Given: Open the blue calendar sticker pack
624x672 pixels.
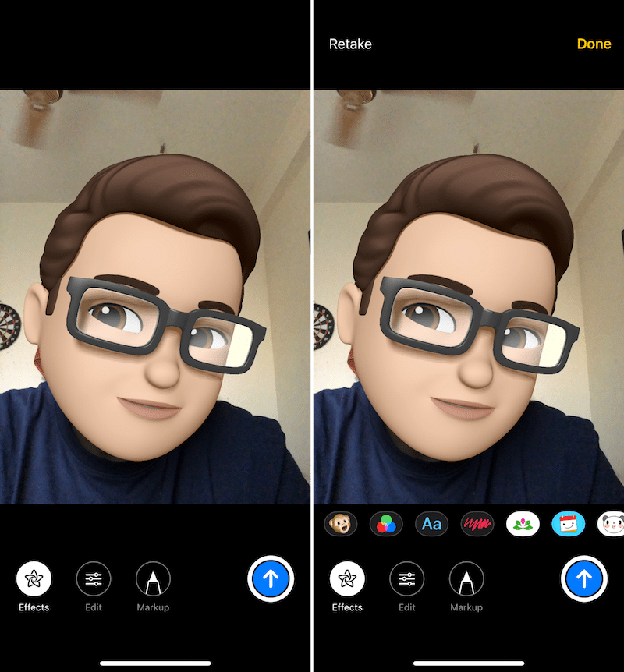Looking at the screenshot, I should pyautogui.click(x=569, y=523).
